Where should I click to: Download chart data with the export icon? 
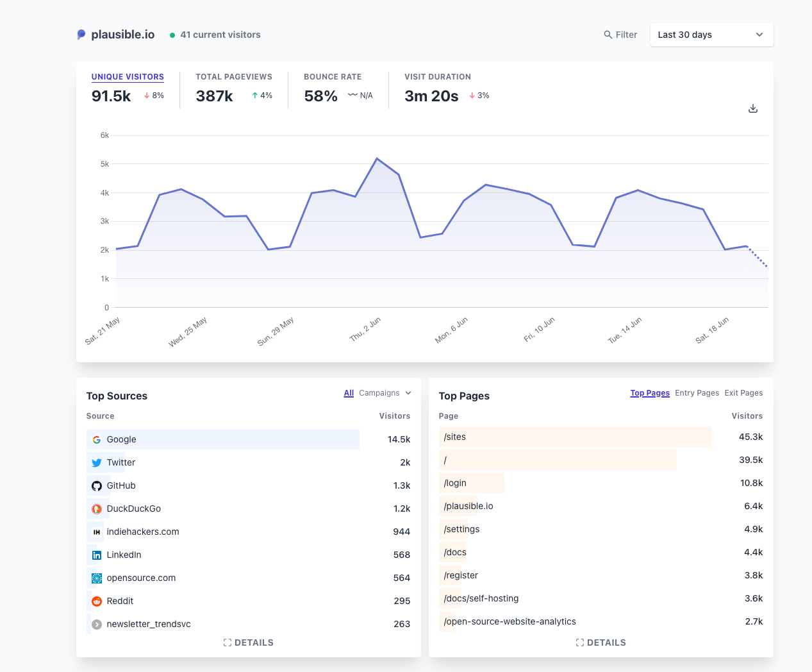tap(753, 108)
